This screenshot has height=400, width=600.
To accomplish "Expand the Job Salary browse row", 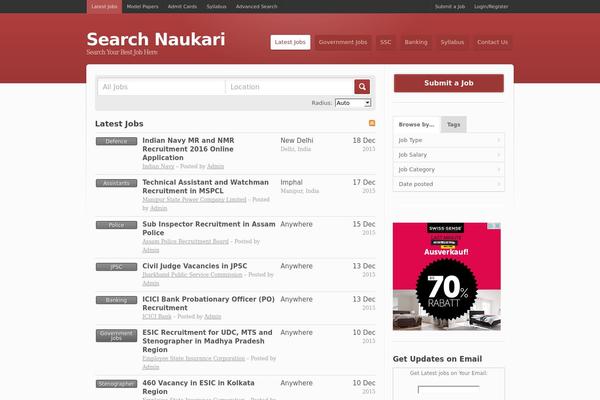I will click(x=449, y=155).
